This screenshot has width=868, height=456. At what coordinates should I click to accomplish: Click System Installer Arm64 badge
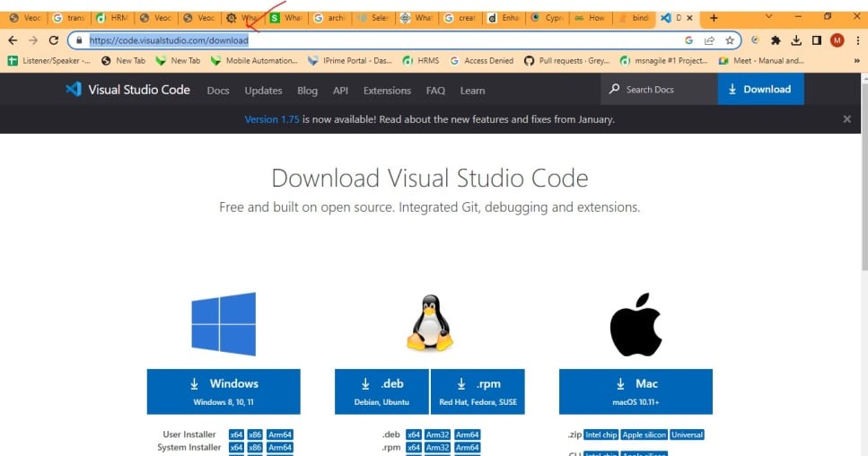(x=279, y=448)
